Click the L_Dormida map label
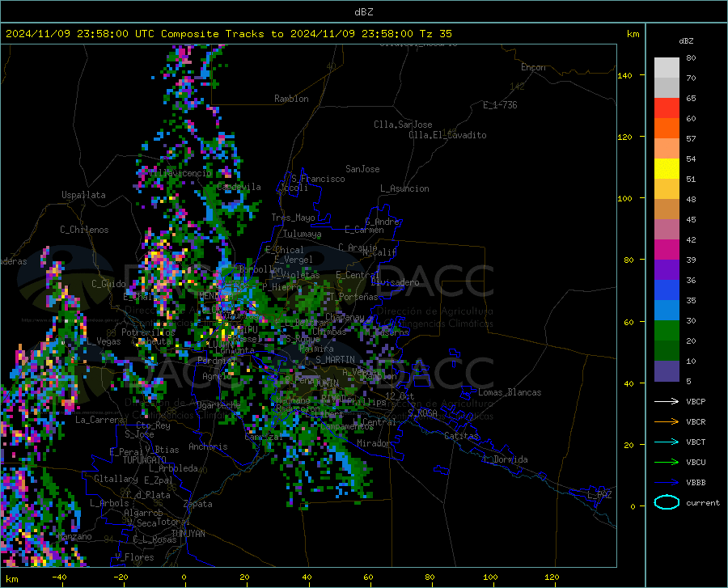Viewport: 728px width, 588px height. 505,459
